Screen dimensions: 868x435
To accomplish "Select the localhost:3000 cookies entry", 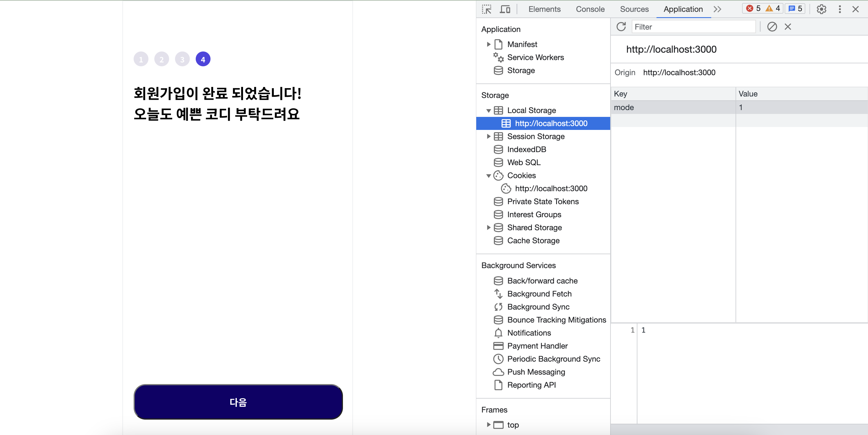I will (551, 188).
